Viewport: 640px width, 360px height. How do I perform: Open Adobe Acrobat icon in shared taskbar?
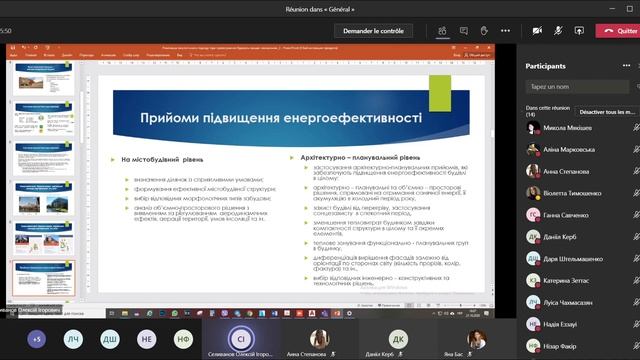click(312, 313)
